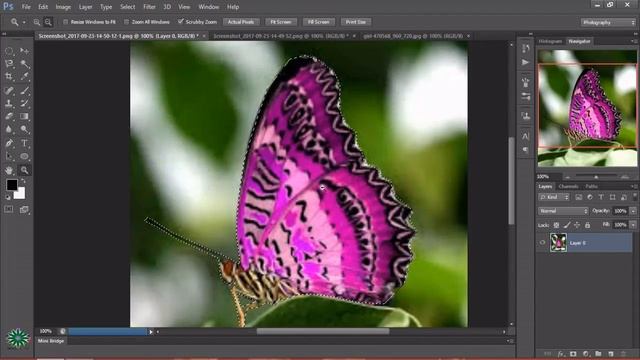Select the Type tool
640x360 pixels.
pos(24,143)
